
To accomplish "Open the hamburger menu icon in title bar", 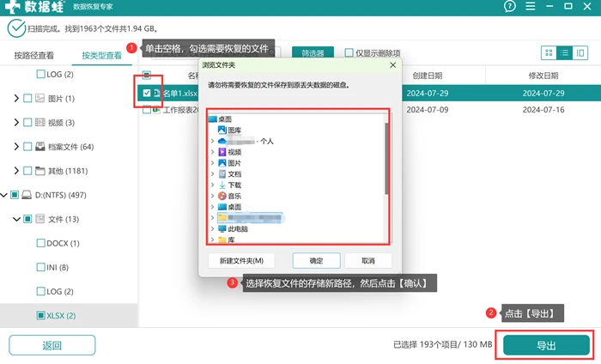I will click(530, 6).
